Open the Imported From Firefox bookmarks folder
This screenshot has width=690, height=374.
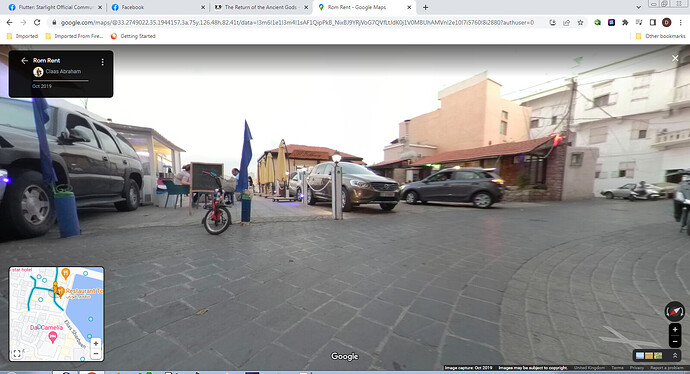(x=74, y=36)
